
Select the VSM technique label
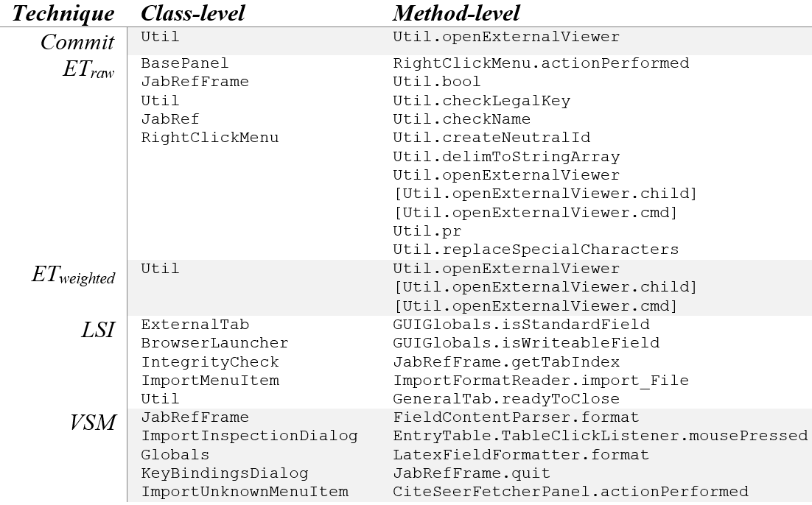click(94, 423)
